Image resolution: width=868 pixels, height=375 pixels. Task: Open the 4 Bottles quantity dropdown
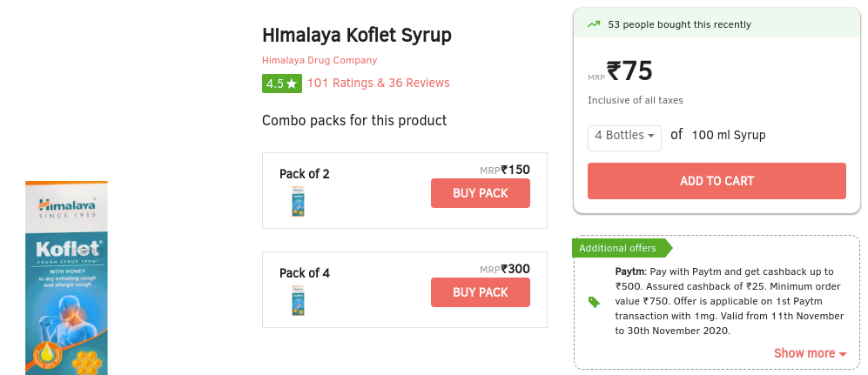click(x=624, y=136)
